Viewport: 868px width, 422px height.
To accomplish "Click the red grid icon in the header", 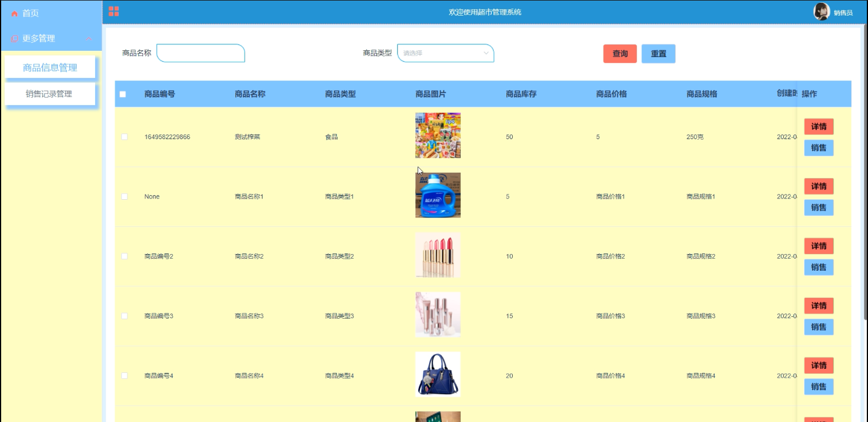I will click(x=114, y=12).
